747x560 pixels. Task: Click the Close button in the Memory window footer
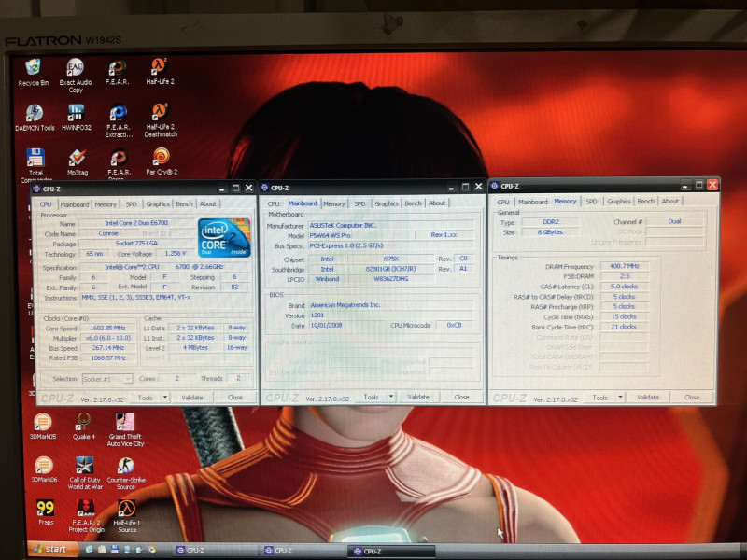pos(692,397)
